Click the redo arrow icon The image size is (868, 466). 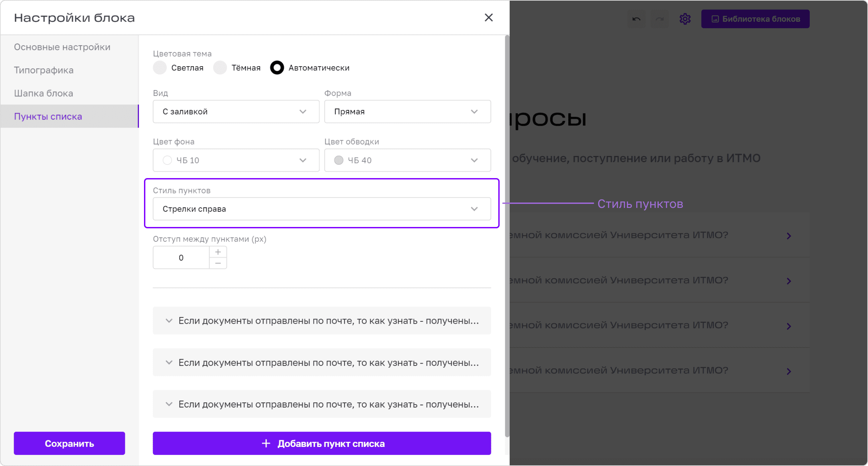click(x=659, y=19)
